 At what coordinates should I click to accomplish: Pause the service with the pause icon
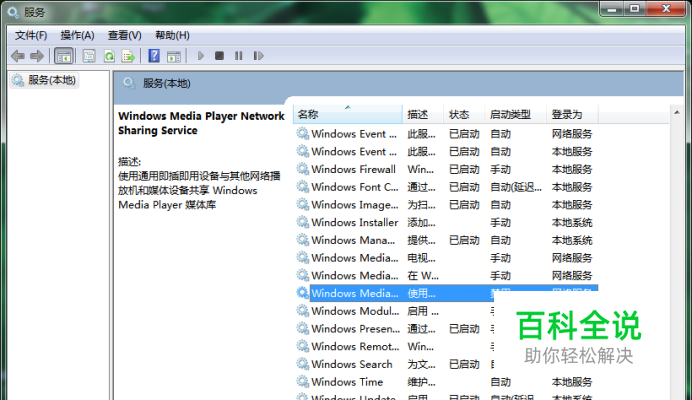point(239,56)
